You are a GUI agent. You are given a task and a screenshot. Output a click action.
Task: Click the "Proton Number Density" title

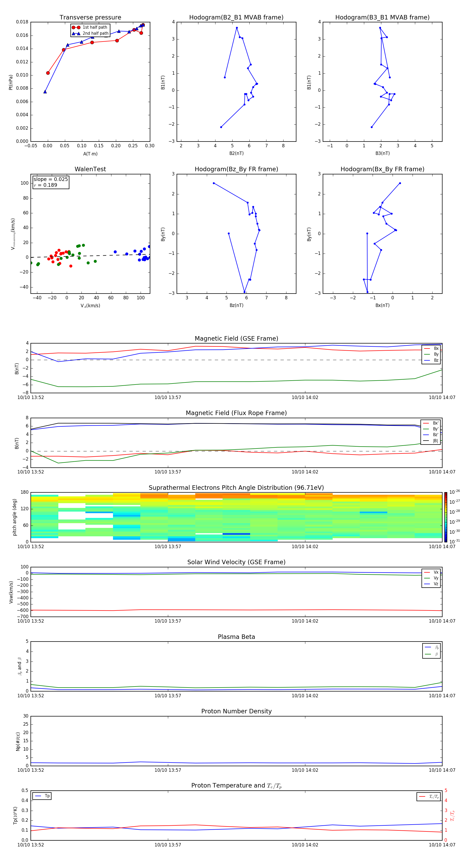(x=236, y=711)
